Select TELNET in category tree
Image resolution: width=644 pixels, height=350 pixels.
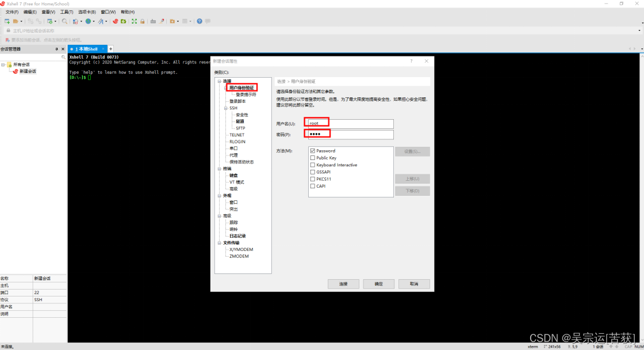click(237, 135)
